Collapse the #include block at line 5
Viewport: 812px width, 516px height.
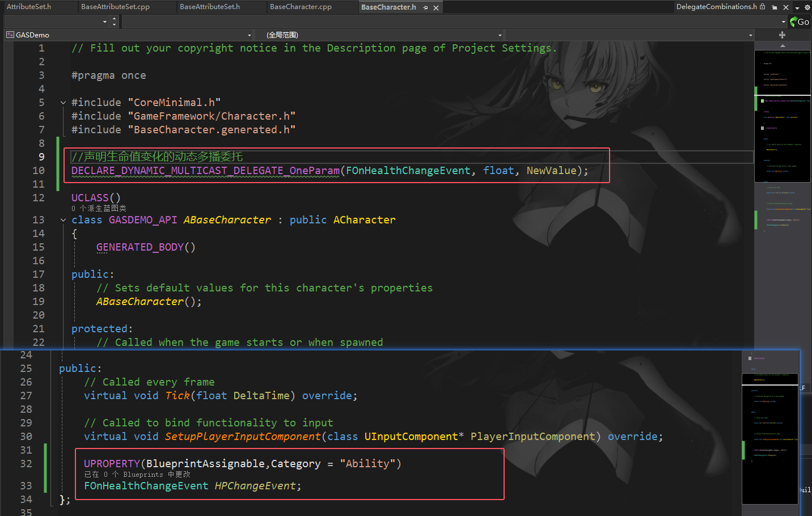point(63,103)
